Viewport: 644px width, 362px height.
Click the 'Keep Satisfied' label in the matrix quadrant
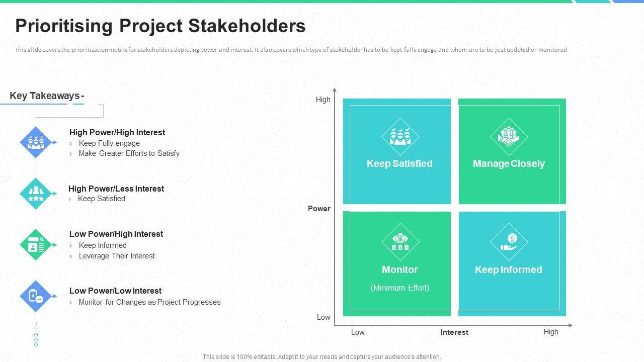399,163
